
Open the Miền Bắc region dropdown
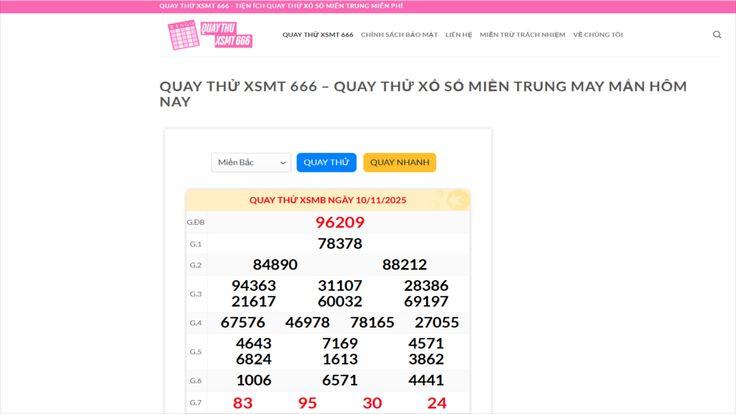click(x=251, y=162)
